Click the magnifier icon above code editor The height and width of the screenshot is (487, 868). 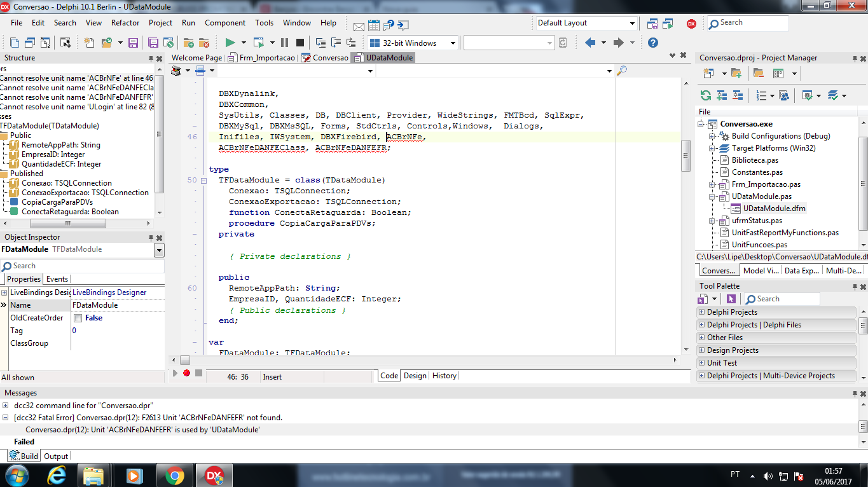click(x=622, y=71)
